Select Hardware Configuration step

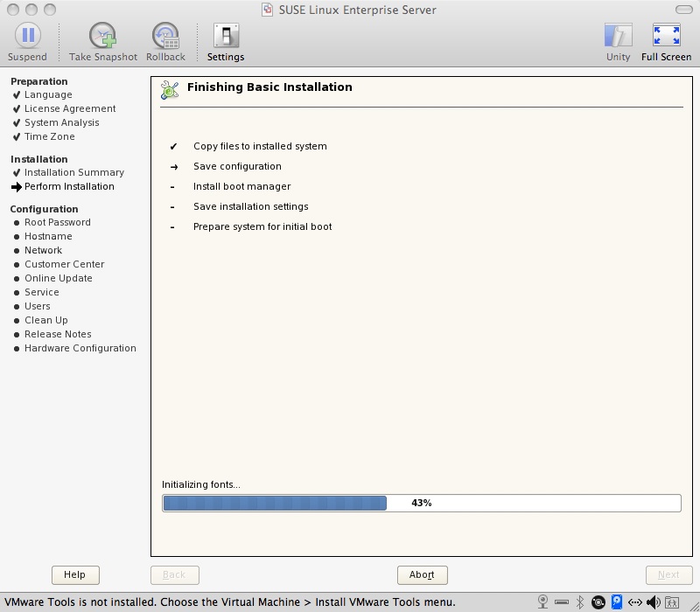(x=80, y=348)
